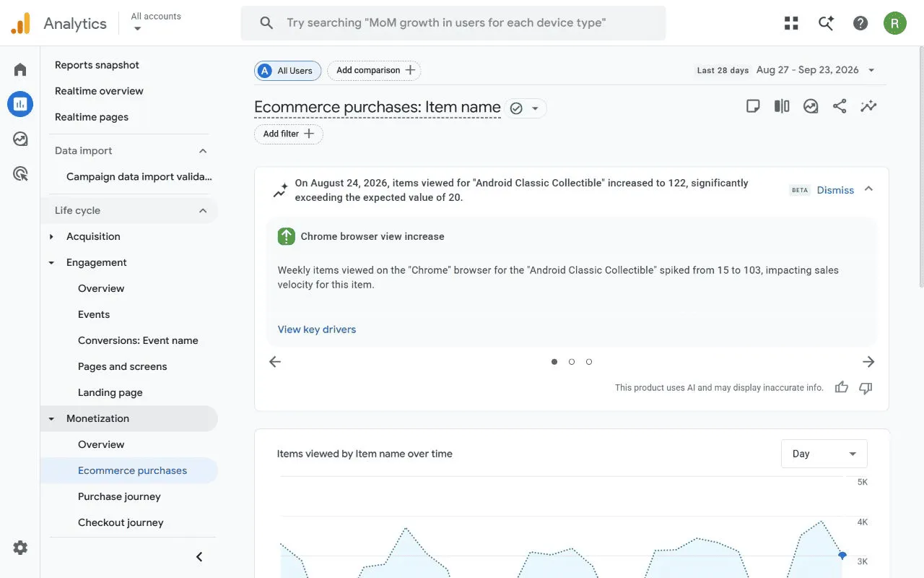This screenshot has height=578, width=924.
Task: Go to the previous insight card arrow
Action: click(275, 362)
